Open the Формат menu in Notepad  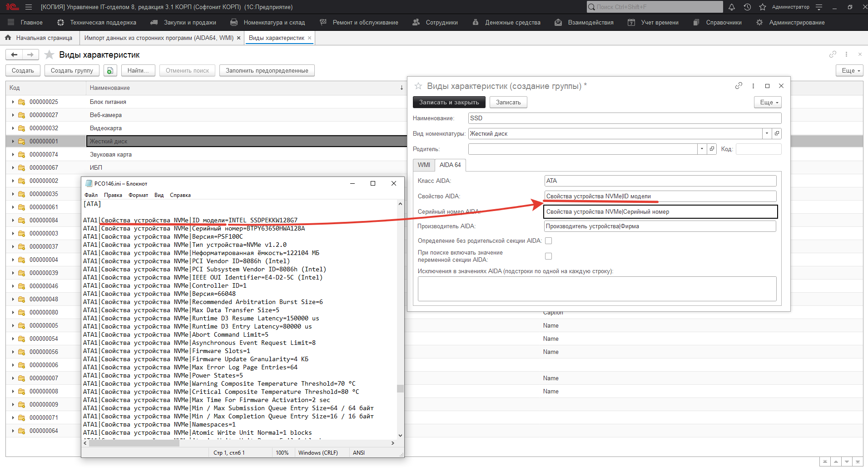[x=138, y=195]
